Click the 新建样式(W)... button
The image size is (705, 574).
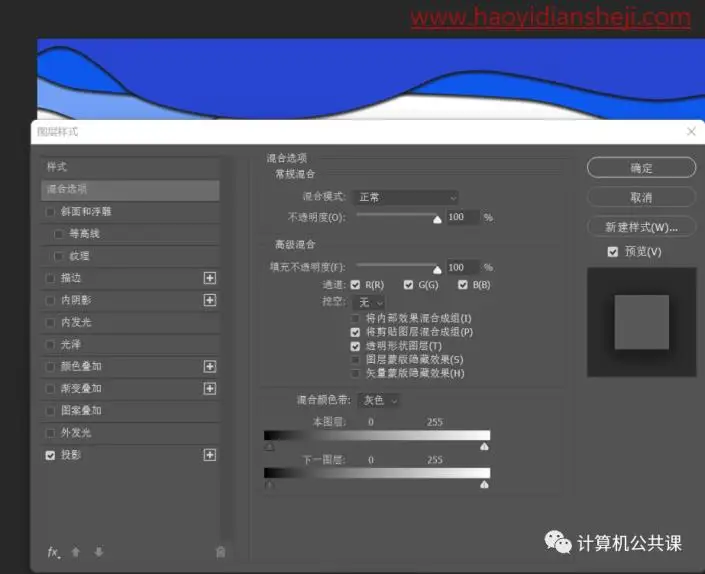642,227
